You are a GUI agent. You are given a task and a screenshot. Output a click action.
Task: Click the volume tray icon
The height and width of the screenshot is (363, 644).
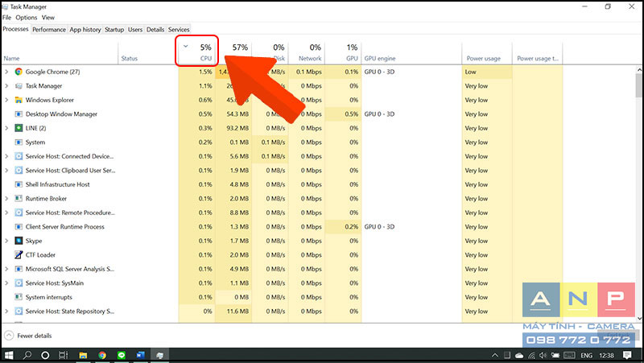pos(543,356)
